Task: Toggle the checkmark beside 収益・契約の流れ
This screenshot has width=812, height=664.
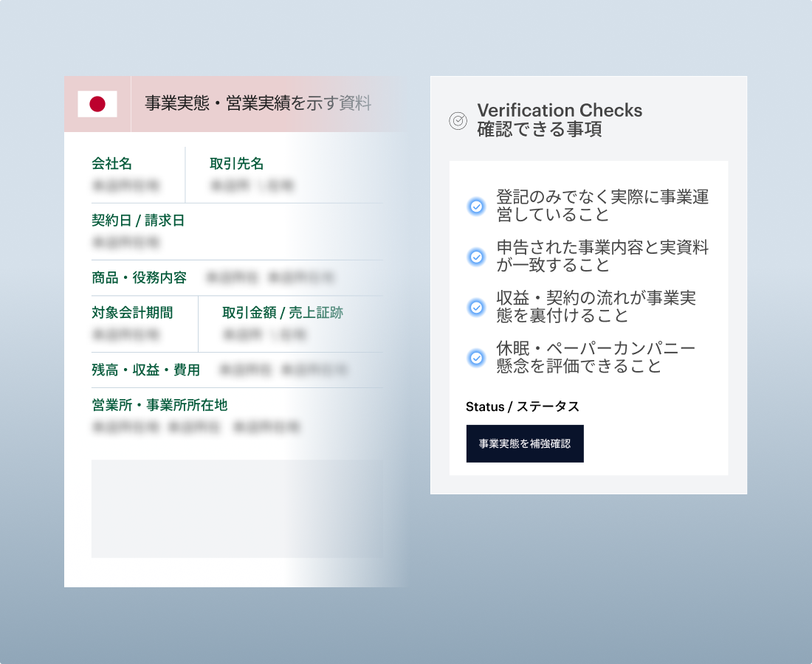Action: coord(477,307)
